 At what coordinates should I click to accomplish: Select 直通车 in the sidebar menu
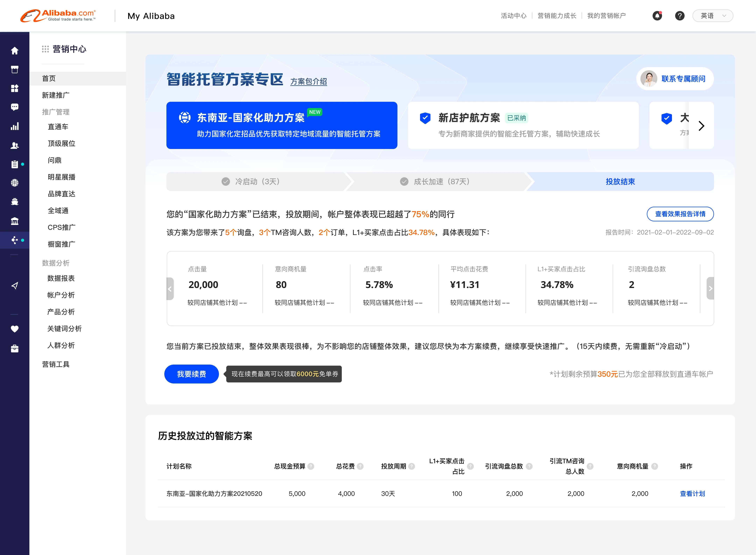(58, 127)
